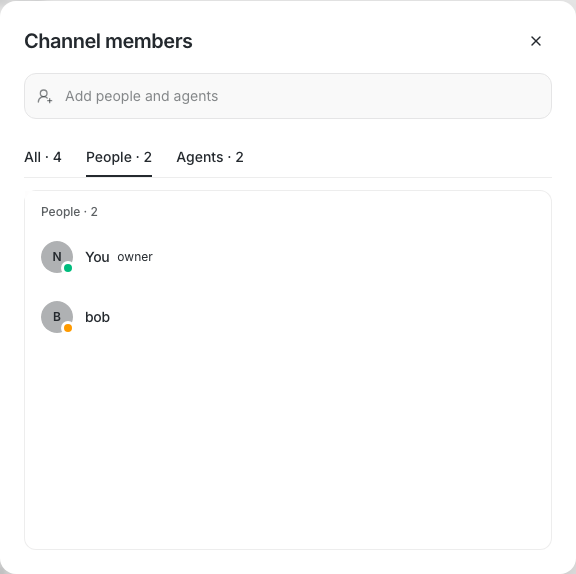The height and width of the screenshot is (574, 576).
Task: Click the number 4 in All tab
Action: 57,157
